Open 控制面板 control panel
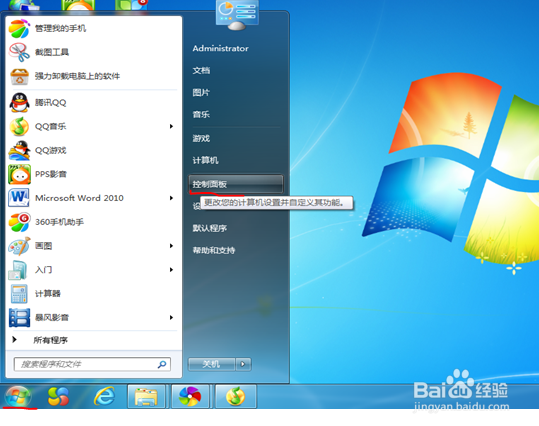 [236, 184]
